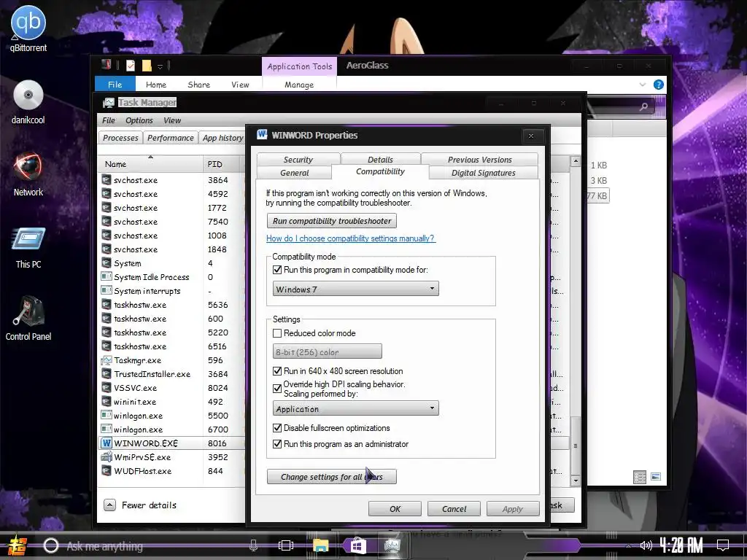747x560 pixels.
Task: Open the Explorer Manage ribbon tab
Action: pyautogui.click(x=299, y=85)
